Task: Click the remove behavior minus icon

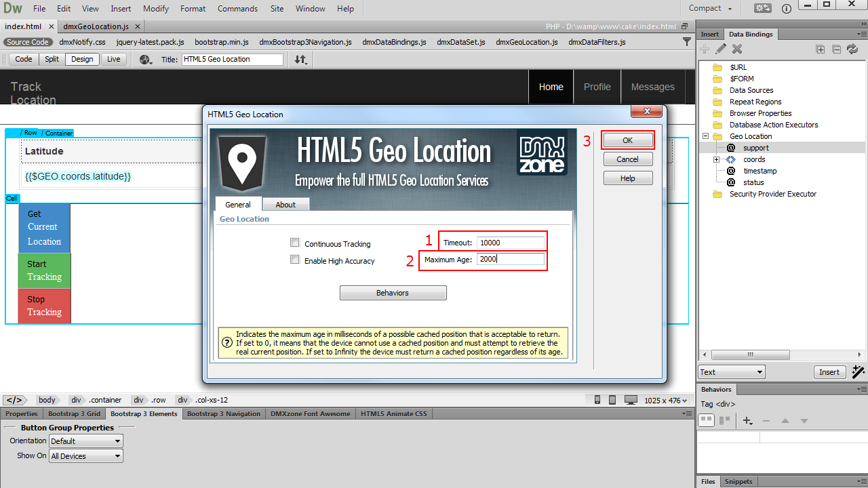Action: coord(766,421)
